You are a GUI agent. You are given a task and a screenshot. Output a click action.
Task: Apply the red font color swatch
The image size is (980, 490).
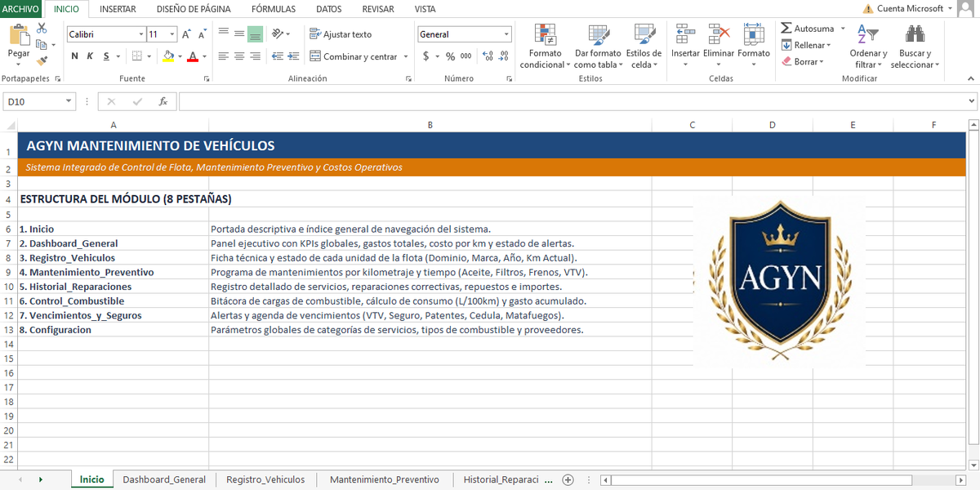point(193,56)
